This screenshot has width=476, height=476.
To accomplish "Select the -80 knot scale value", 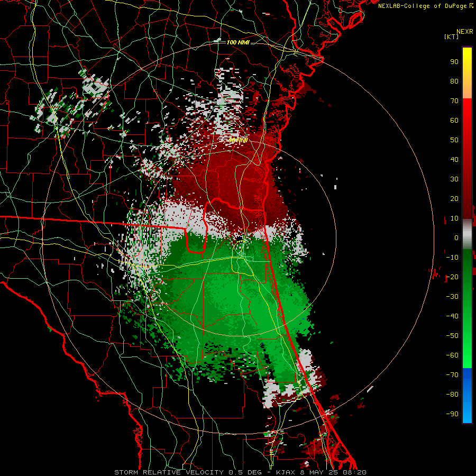I will [x=452, y=395].
